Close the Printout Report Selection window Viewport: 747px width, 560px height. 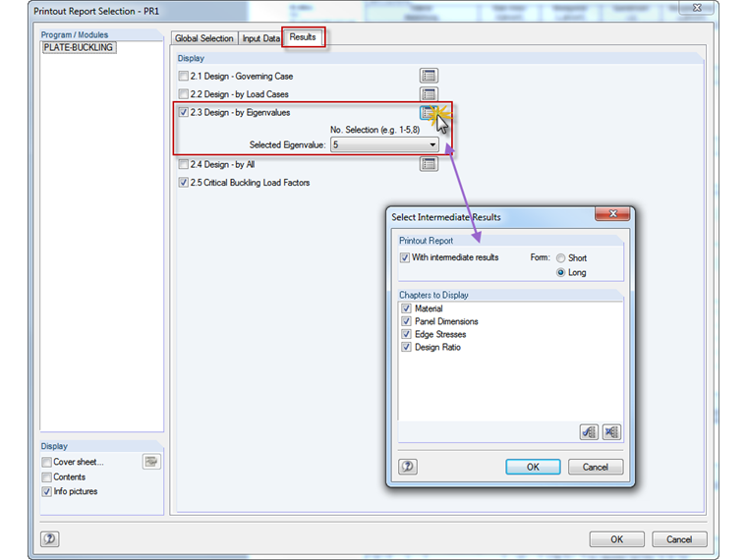point(697,8)
